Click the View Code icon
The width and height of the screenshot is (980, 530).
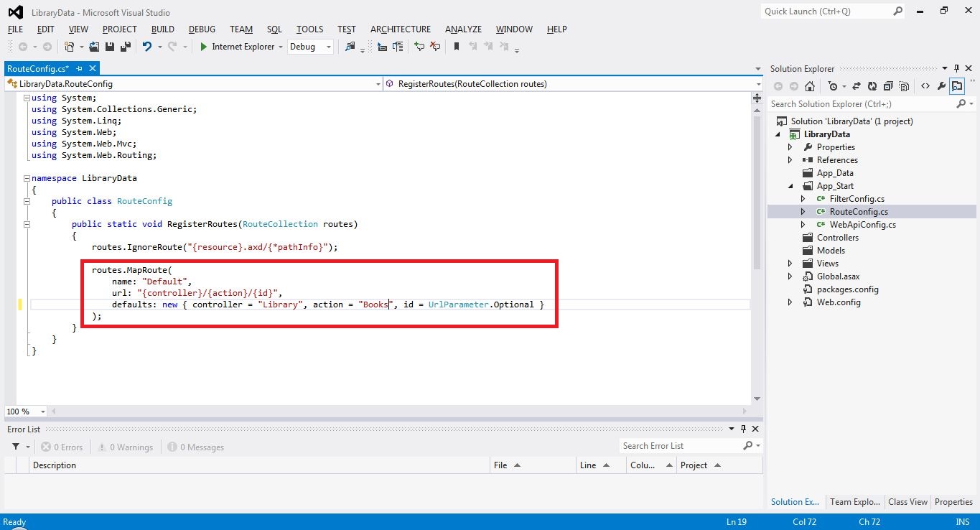(x=925, y=86)
